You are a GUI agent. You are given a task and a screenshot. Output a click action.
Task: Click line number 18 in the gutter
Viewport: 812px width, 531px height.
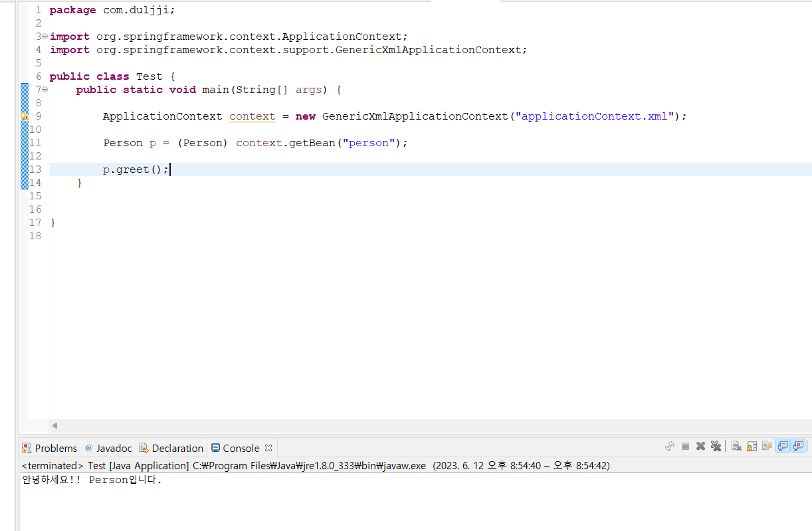(x=35, y=236)
